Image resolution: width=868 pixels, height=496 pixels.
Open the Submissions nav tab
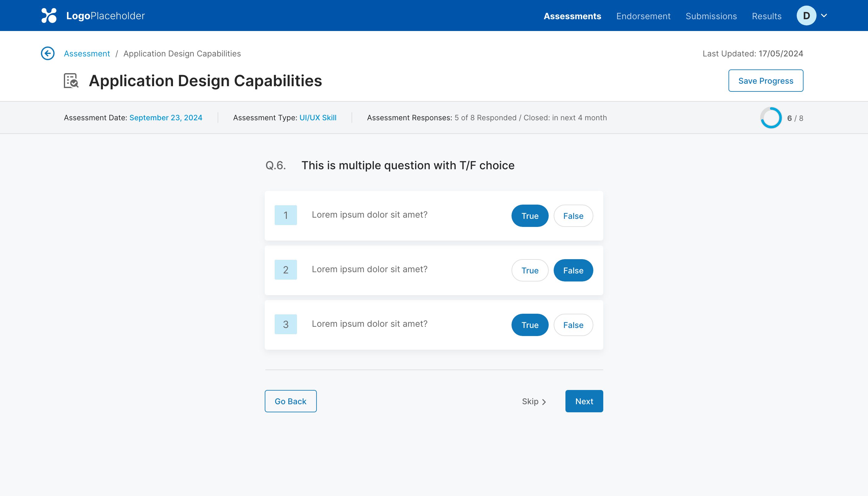click(x=711, y=16)
